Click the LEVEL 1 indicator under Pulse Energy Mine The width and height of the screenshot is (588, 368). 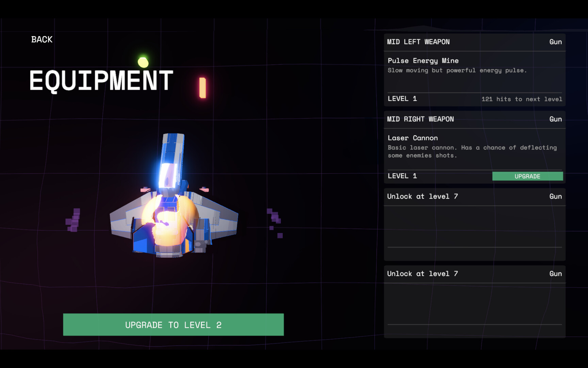403,99
